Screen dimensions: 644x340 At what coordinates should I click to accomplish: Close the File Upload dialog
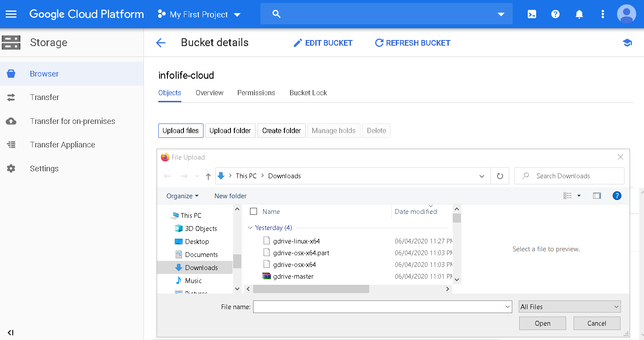tap(621, 157)
